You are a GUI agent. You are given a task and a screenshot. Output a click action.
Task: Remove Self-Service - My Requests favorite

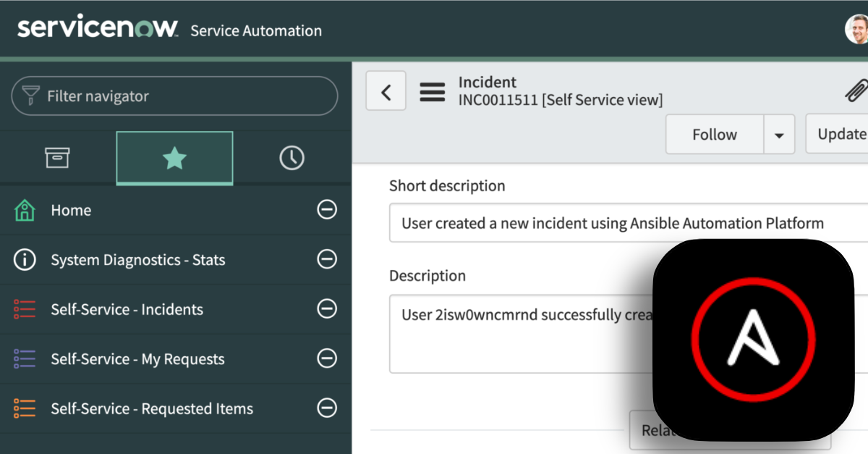point(327,358)
